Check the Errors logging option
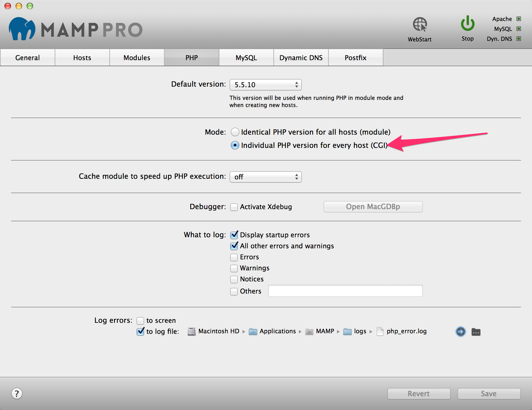This screenshot has height=410, width=532. click(234, 257)
